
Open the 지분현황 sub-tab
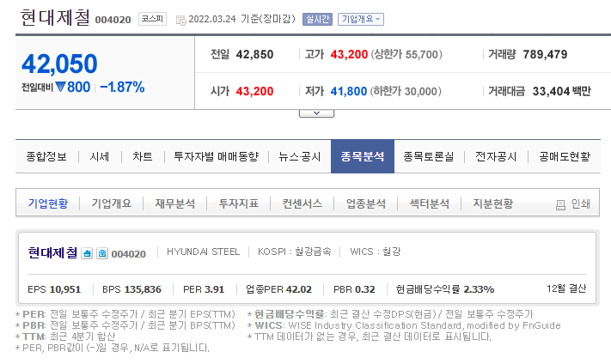click(493, 203)
